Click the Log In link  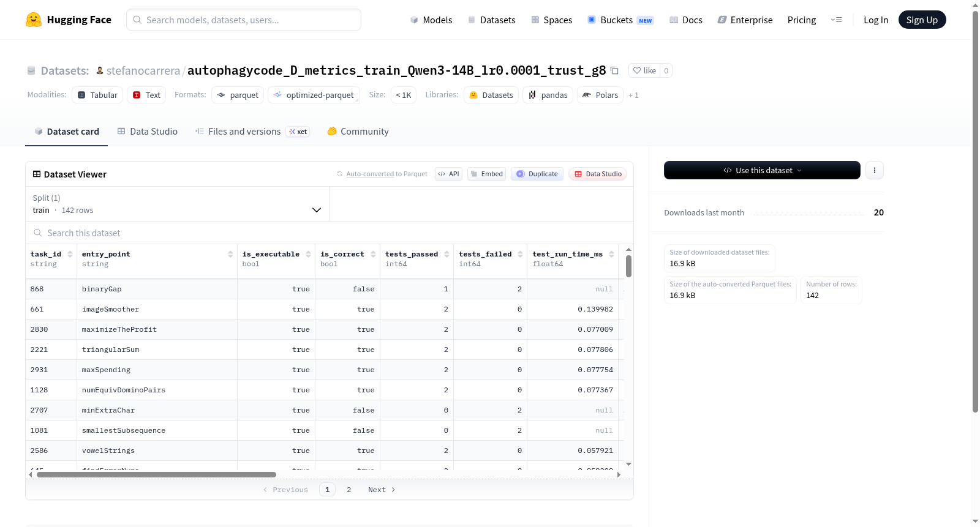click(876, 20)
